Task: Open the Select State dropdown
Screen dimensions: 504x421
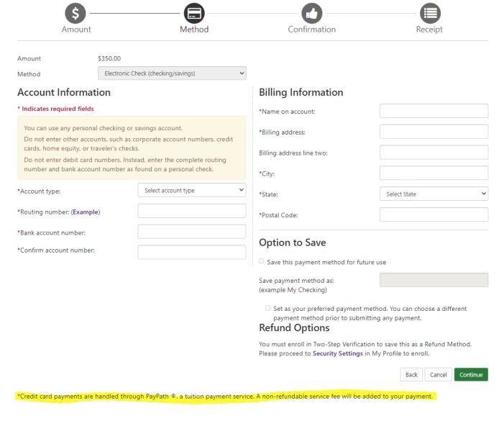Action: coord(434,194)
